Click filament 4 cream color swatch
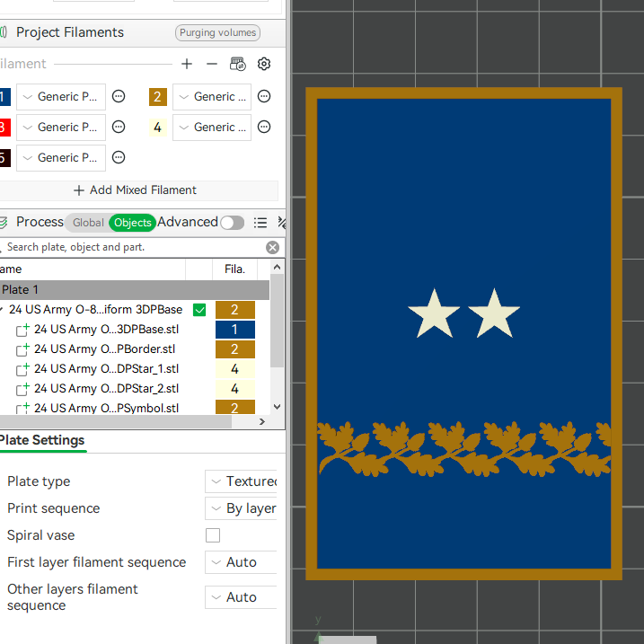 tap(158, 128)
